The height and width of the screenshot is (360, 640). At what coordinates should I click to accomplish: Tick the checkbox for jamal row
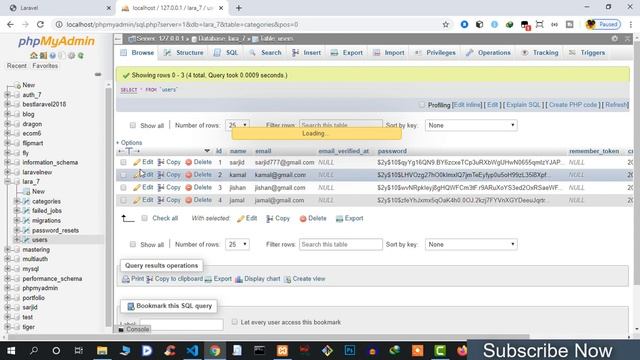[123, 200]
